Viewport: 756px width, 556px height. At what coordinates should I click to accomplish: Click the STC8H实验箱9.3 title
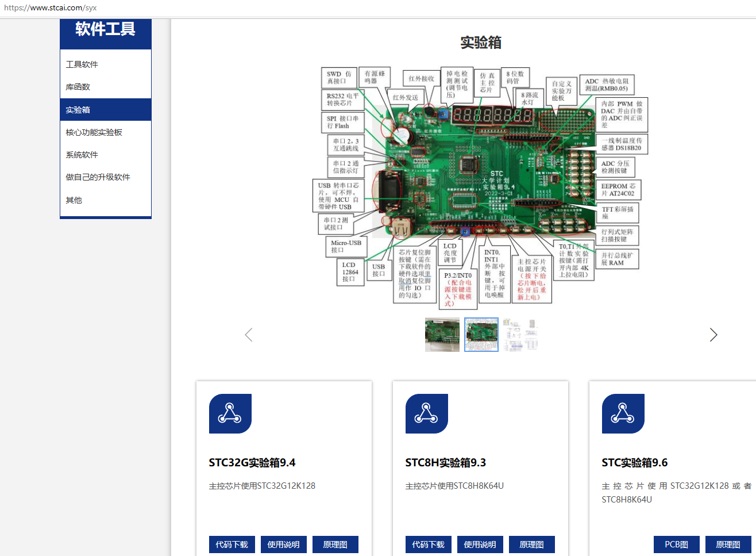[x=446, y=463]
